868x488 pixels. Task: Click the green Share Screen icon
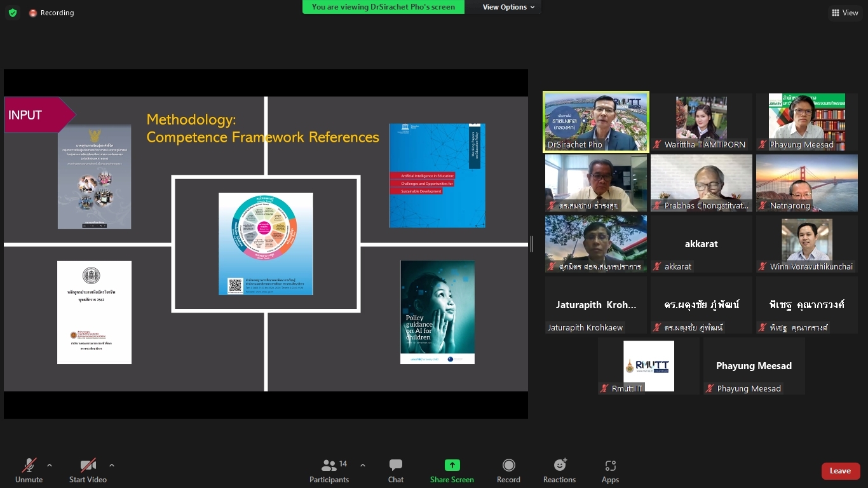(452, 466)
